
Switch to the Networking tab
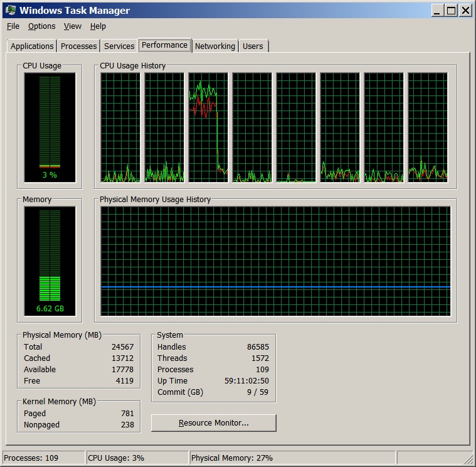point(215,46)
